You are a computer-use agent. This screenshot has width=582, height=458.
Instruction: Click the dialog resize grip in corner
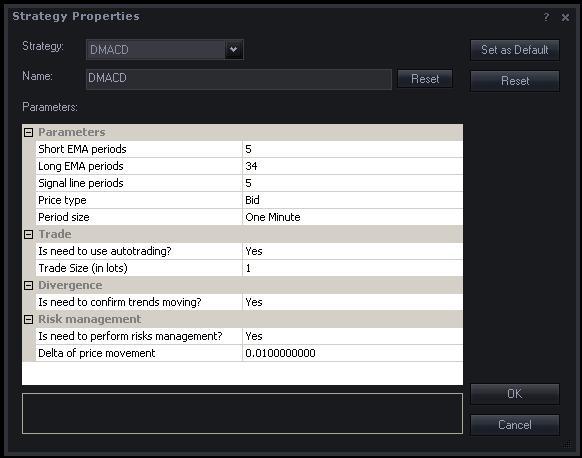point(567,444)
